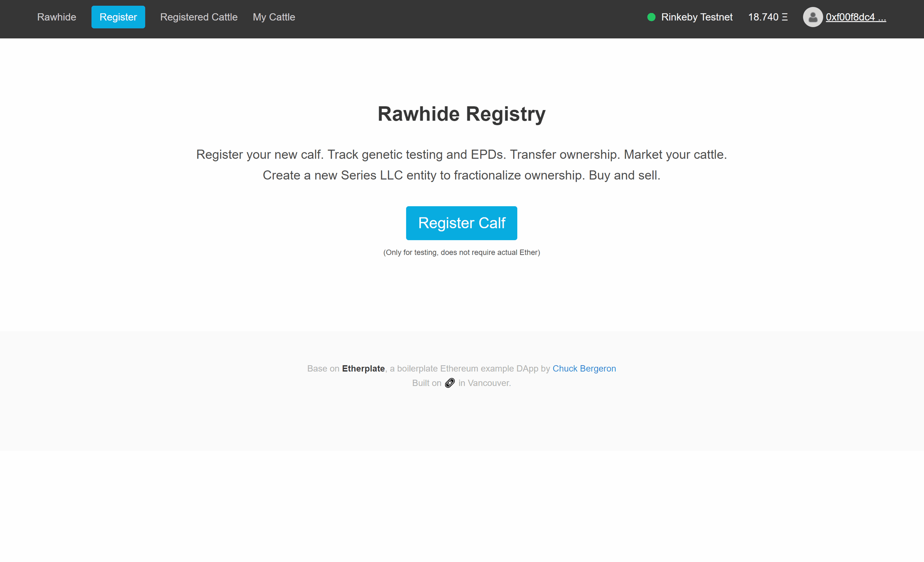
Task: Click the MetaMask wallet address icon
Action: click(812, 17)
